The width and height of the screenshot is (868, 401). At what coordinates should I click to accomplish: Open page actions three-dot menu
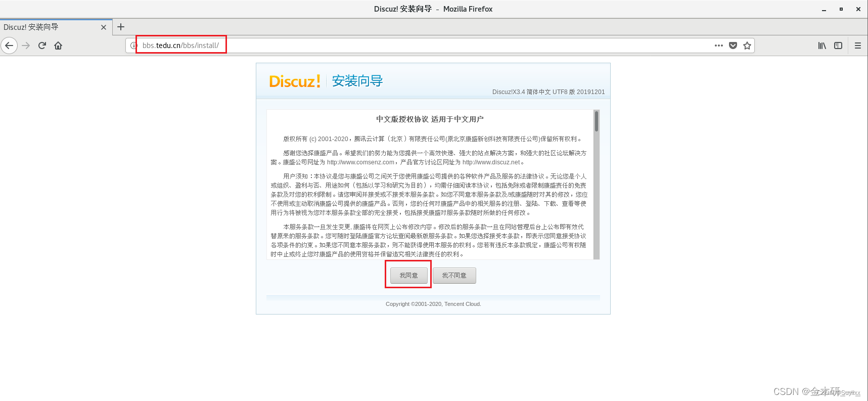pyautogui.click(x=719, y=46)
